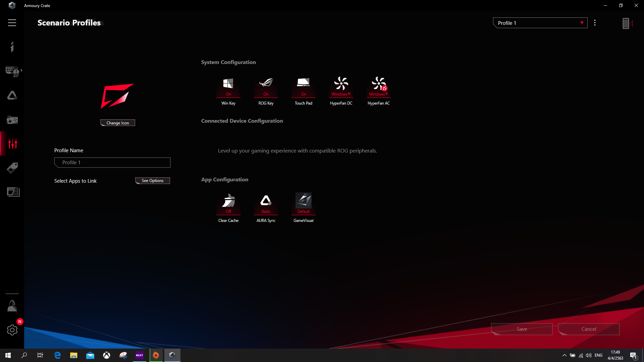Click the Profile Name input field
This screenshot has height=362, width=644.
(x=112, y=163)
